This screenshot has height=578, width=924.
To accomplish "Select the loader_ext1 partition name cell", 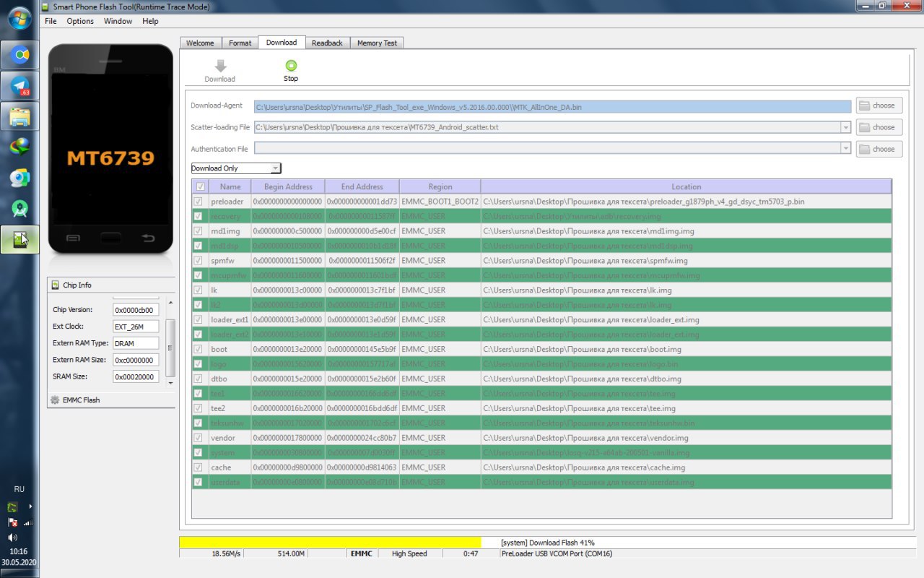I will (230, 319).
